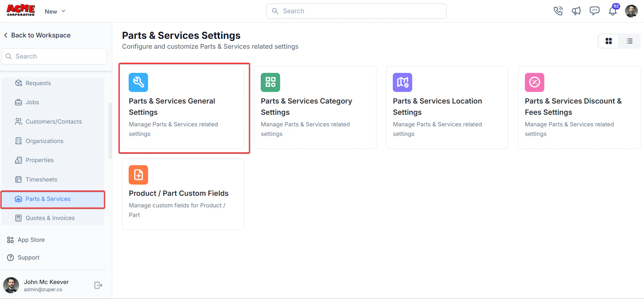Click the green Category Settings grid icon

[x=270, y=82]
